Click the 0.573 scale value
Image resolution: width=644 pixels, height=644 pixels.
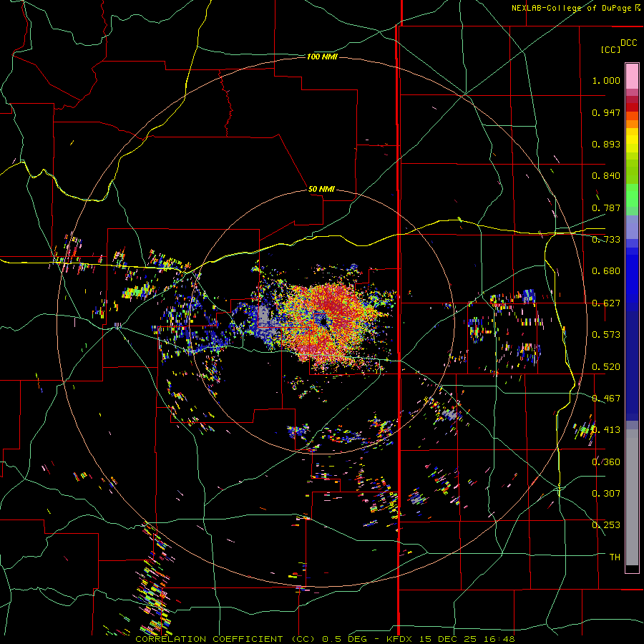606,335
